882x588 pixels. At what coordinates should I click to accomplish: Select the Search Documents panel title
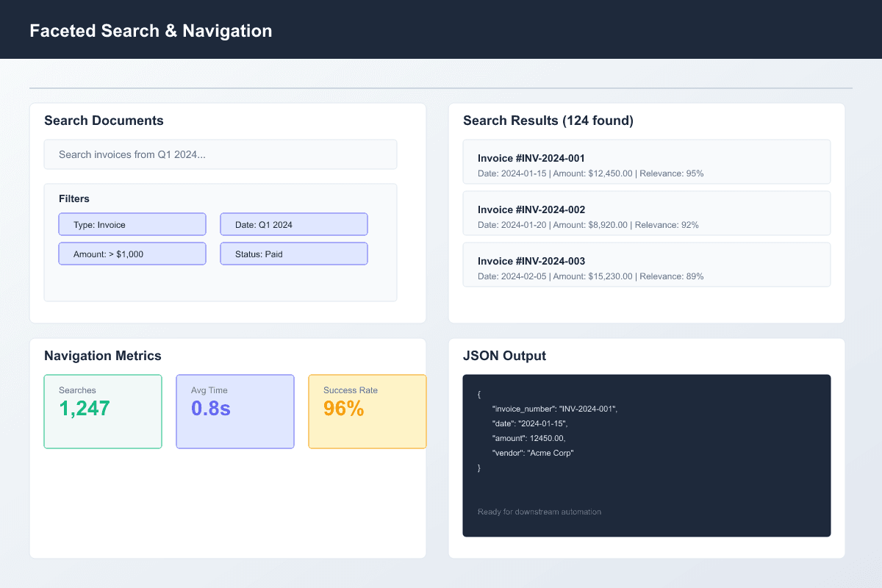click(104, 121)
